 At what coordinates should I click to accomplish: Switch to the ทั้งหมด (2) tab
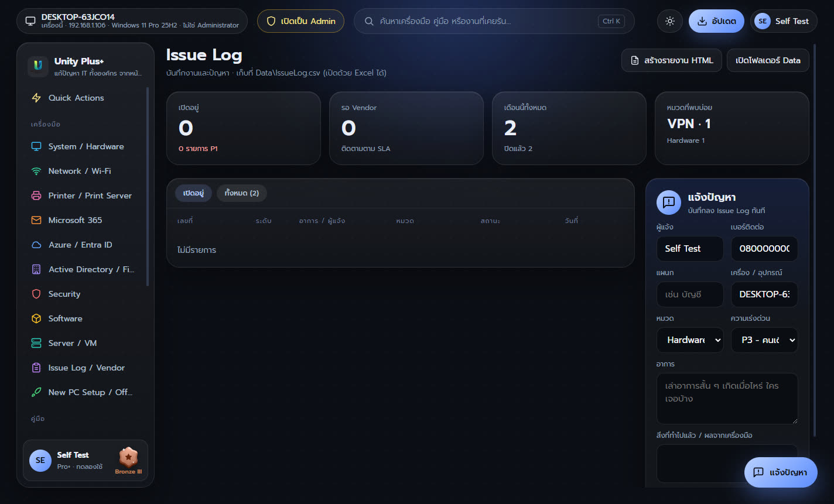(x=242, y=193)
